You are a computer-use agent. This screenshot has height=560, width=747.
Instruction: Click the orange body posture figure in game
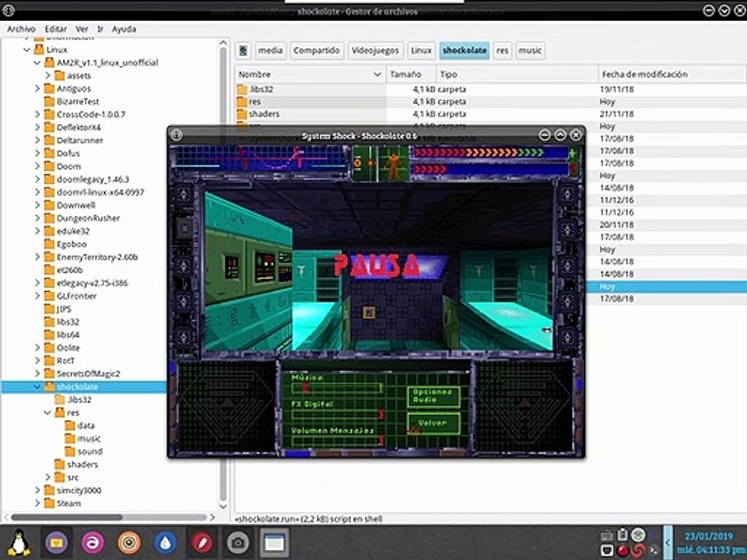(394, 163)
